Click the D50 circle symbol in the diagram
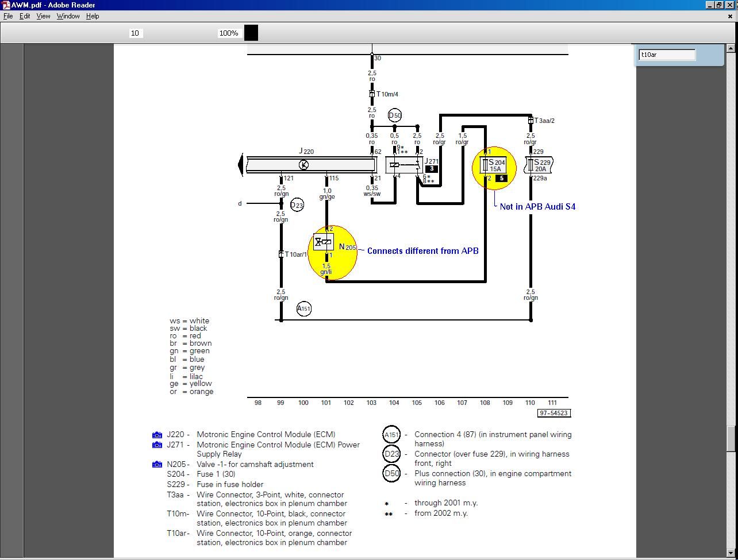738x560 pixels. [395, 115]
